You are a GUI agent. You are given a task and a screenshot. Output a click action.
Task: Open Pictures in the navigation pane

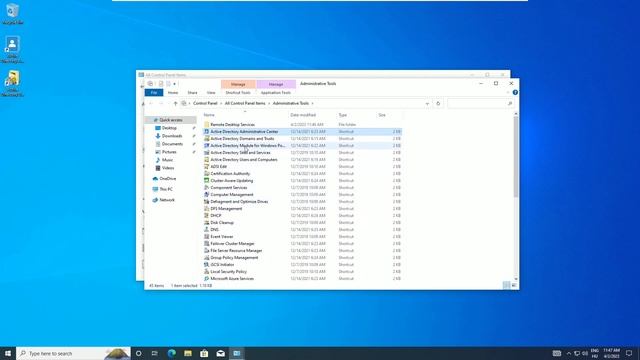click(x=169, y=152)
